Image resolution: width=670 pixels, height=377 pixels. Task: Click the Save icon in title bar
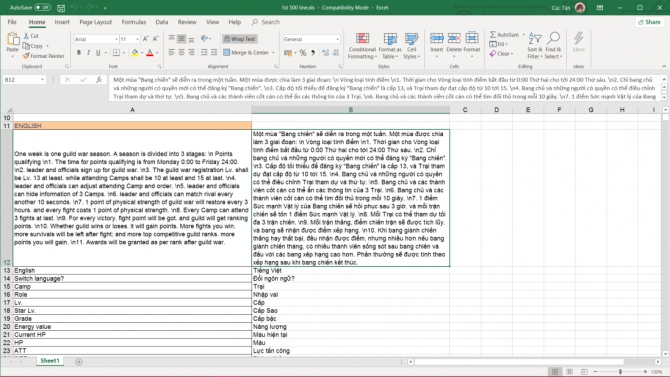pos(61,8)
